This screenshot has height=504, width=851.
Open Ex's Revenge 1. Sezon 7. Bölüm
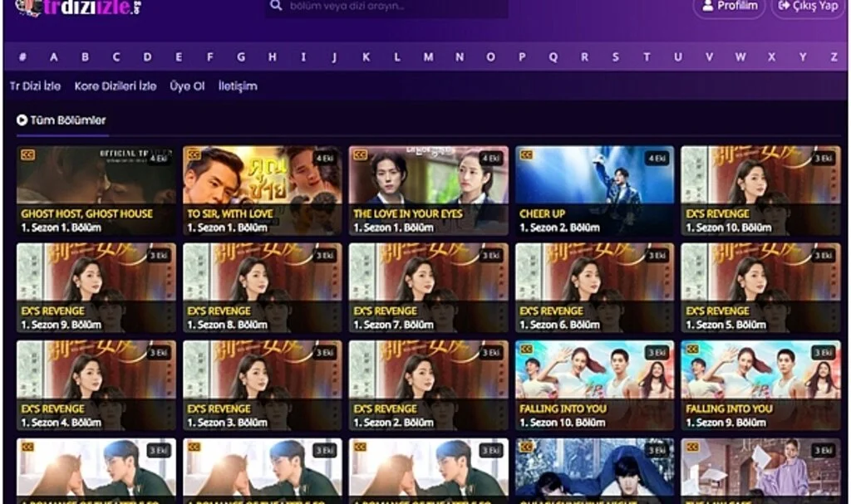click(x=429, y=288)
